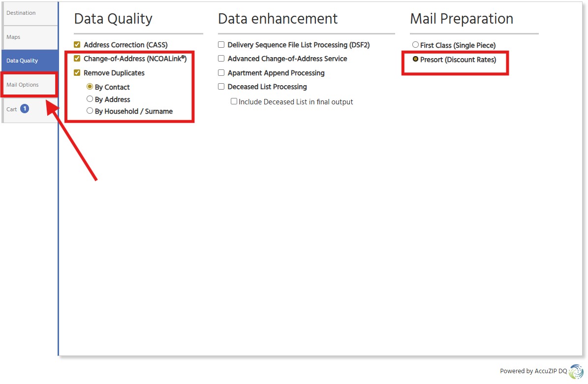Viewport: 588px width, 384px height.
Task: Uncheck Remove Duplicates
Action: tap(77, 73)
